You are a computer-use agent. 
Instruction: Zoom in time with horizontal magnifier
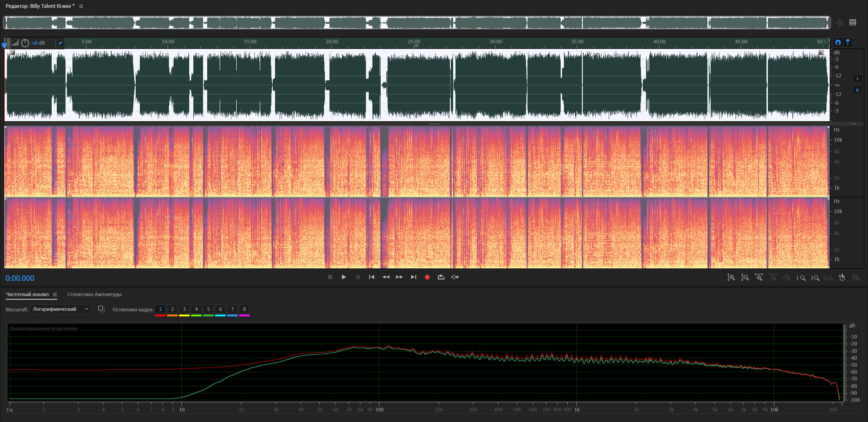point(759,278)
